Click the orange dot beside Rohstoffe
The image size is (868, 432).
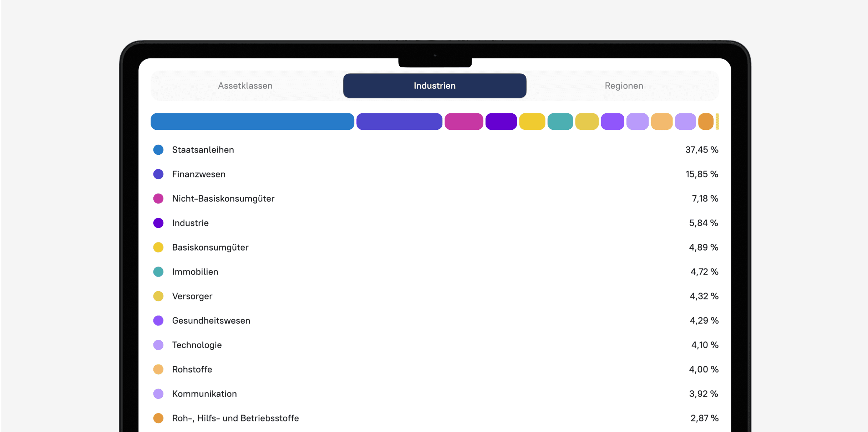click(x=158, y=370)
